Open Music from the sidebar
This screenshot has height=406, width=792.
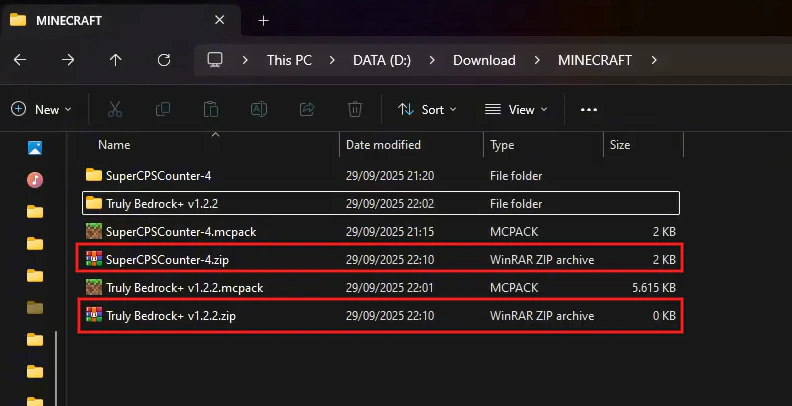(35, 180)
